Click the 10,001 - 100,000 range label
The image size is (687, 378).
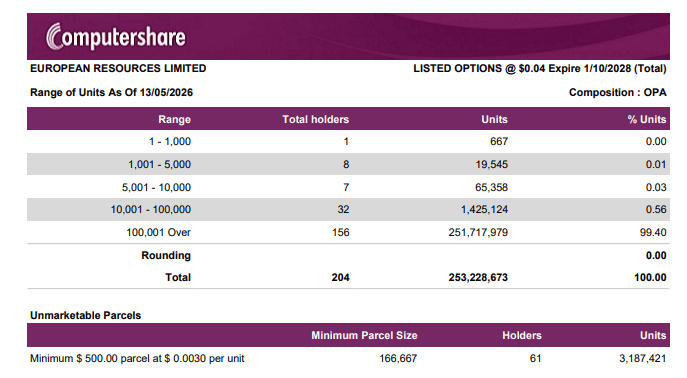(151, 209)
